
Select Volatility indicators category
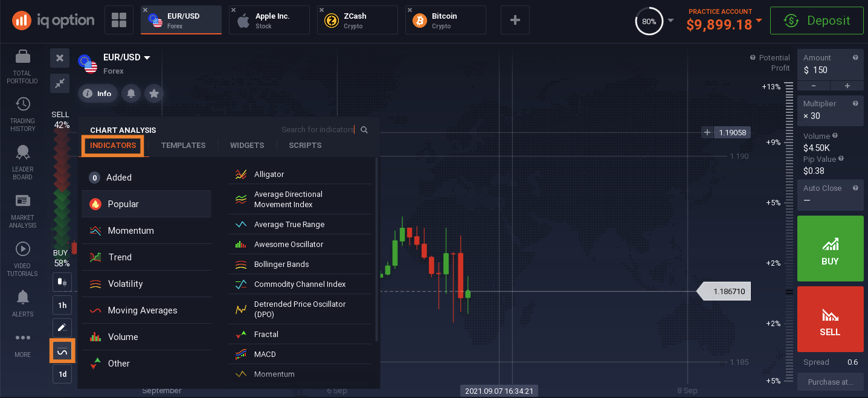147,284
